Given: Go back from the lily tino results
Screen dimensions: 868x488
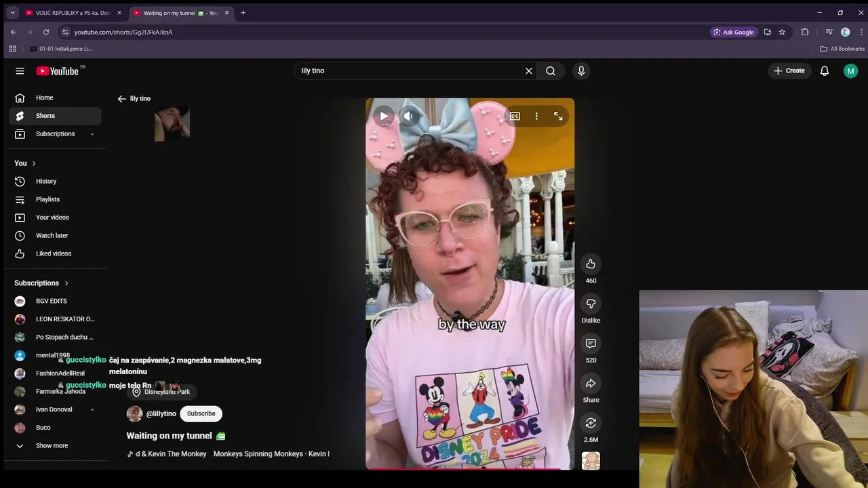Looking at the screenshot, I should [x=122, y=98].
